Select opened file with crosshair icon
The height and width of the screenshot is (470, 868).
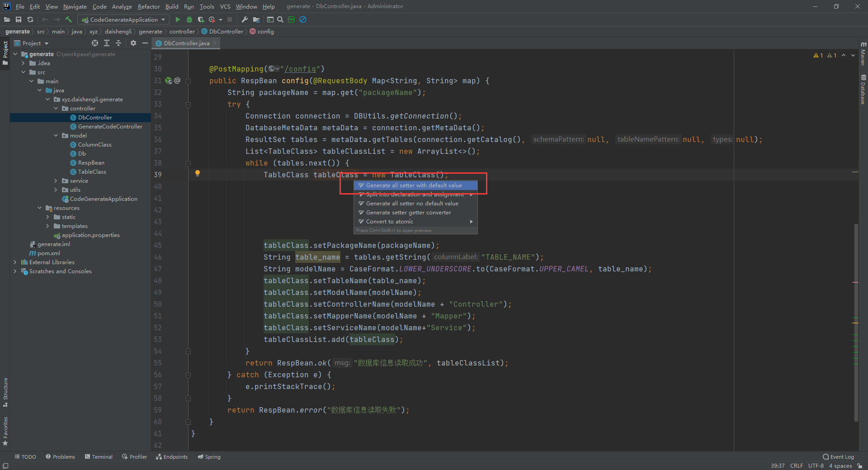pos(95,43)
